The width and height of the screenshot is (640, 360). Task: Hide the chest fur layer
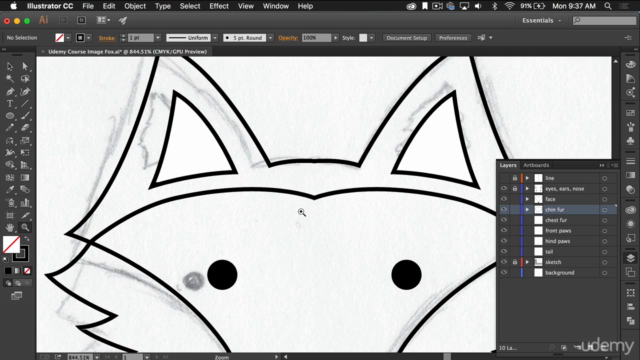[504, 220]
